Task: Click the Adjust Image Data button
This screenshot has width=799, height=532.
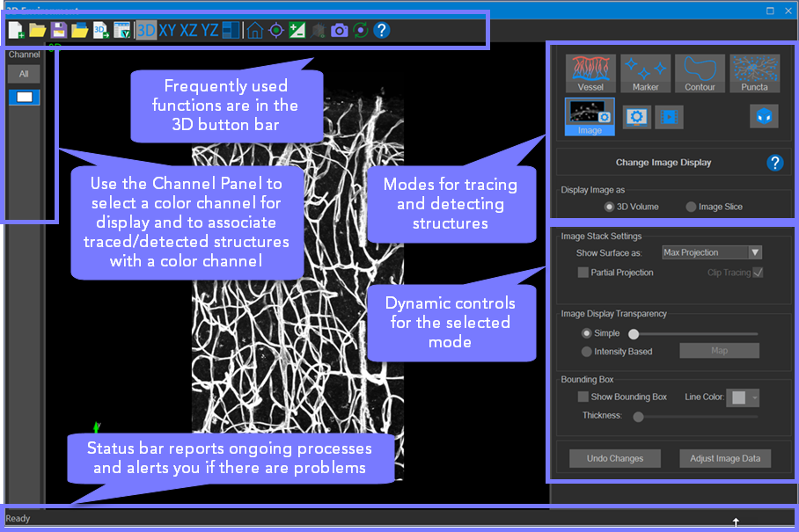Action: point(725,458)
